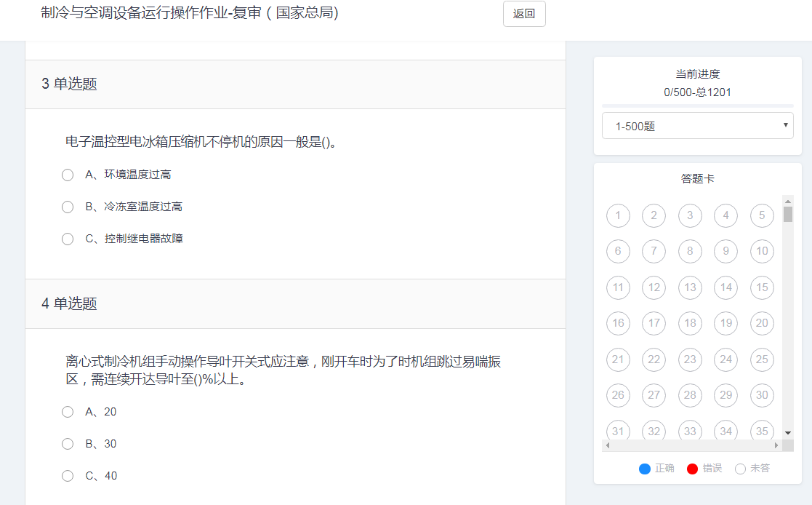Select answer A 环境温度过高 for question 3

point(68,175)
